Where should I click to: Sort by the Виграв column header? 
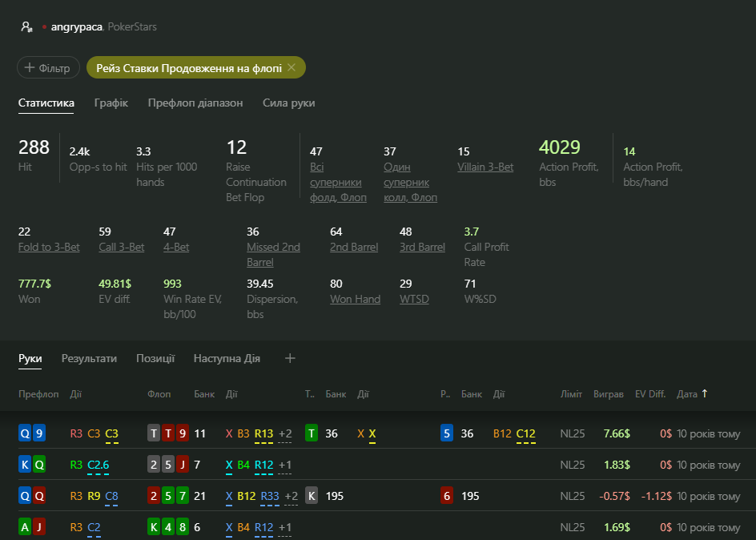click(x=608, y=394)
